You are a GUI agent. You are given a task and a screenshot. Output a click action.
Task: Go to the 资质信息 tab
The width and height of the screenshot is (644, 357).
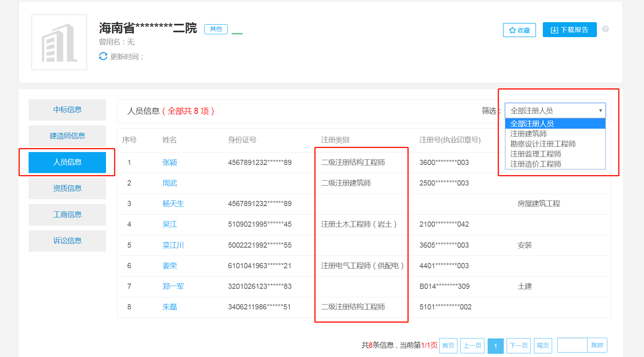pyautogui.click(x=67, y=188)
